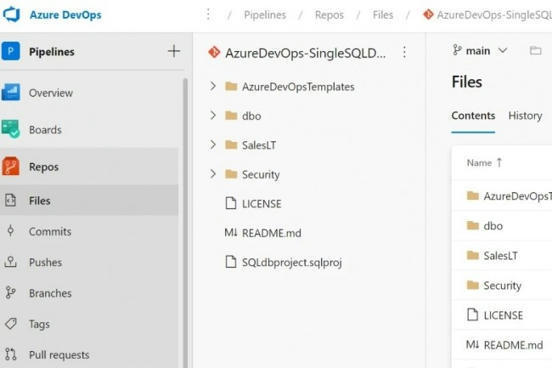Open Pull requests under Repos
Screen dimensions: 552x368
coord(59,355)
